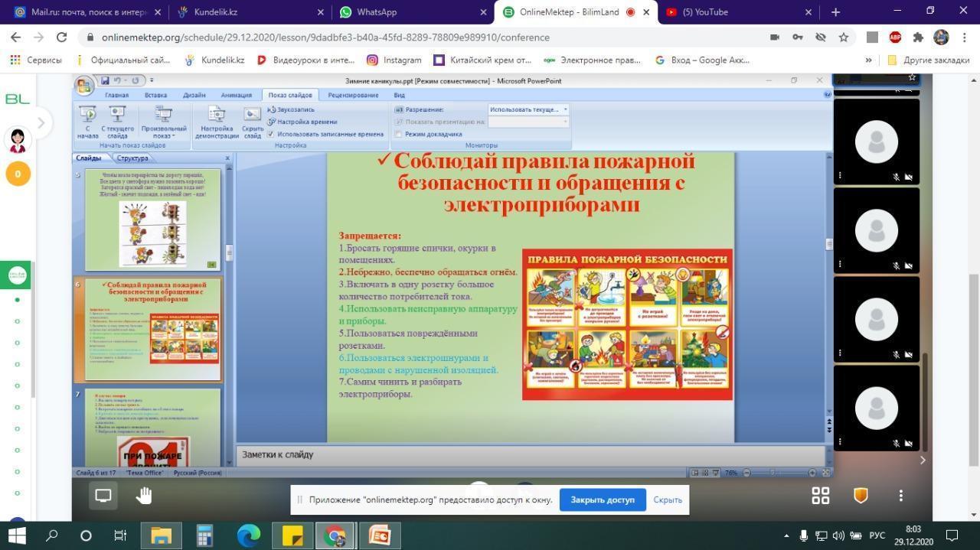Click the 'Закрыть доступ' button
The width and height of the screenshot is (980, 550).
[x=602, y=500]
